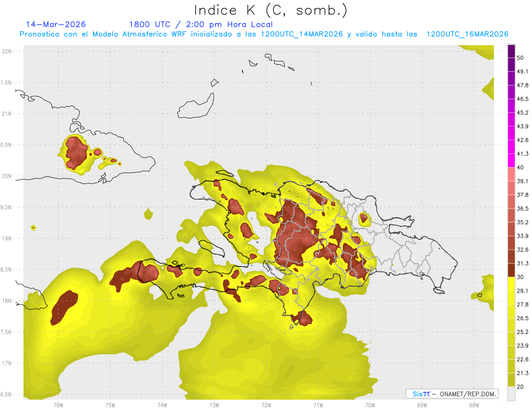The width and height of the screenshot is (532, 411).
Task: Click the colorbar label '45.2'
Action: pos(523,113)
